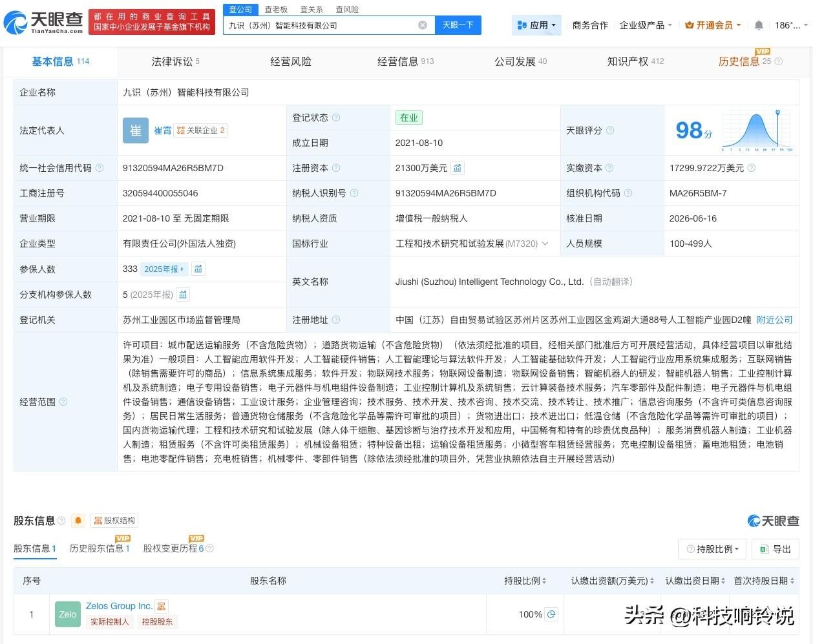The width and height of the screenshot is (813, 644).
Task: Switch to the 公司发展 tab
Action: [520, 61]
